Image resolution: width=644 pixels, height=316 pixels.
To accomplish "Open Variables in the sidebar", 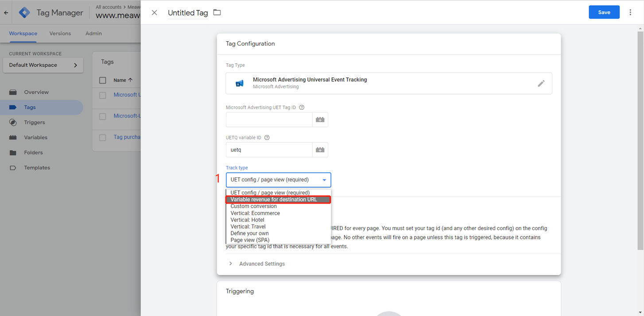I will coord(35,137).
